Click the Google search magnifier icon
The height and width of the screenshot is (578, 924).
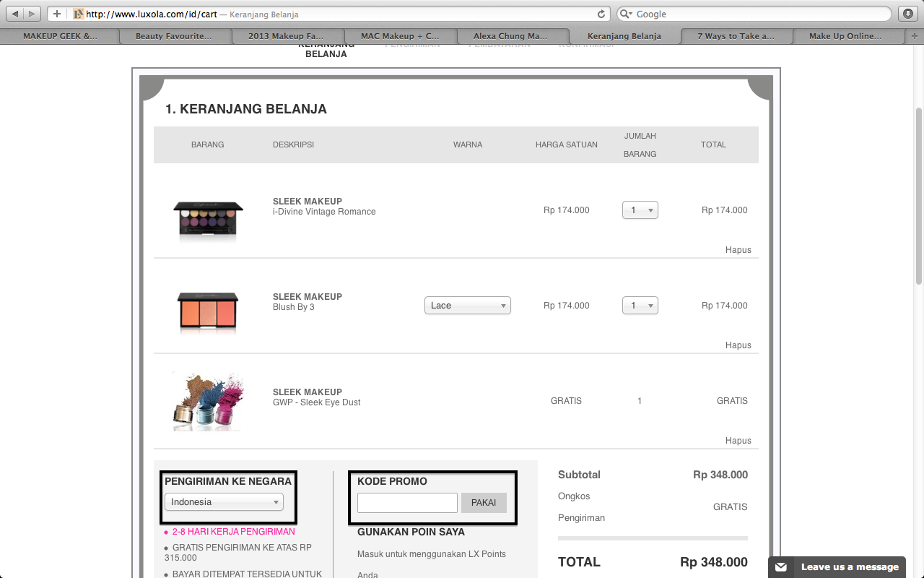(626, 14)
